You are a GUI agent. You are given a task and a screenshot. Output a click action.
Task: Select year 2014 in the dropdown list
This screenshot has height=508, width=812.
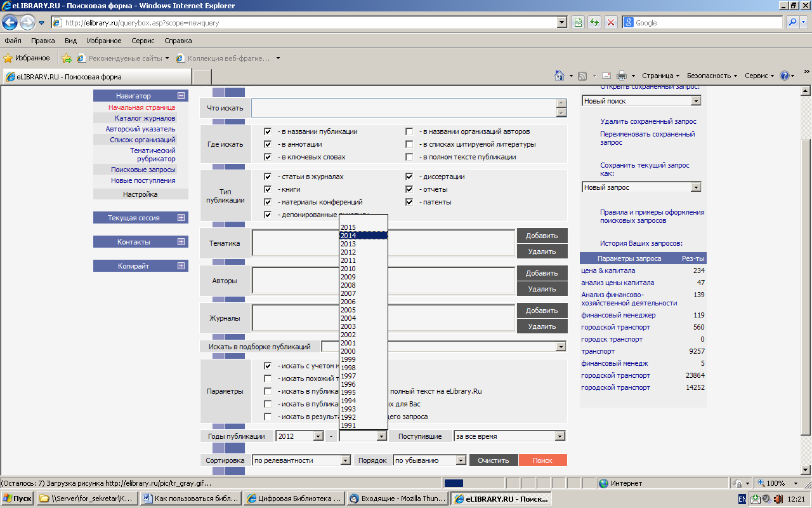tap(363, 236)
